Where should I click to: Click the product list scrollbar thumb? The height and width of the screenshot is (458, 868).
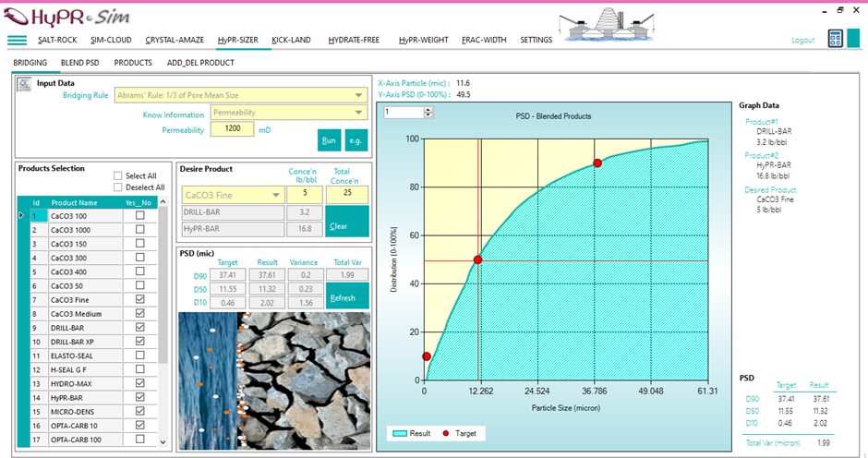point(163,284)
